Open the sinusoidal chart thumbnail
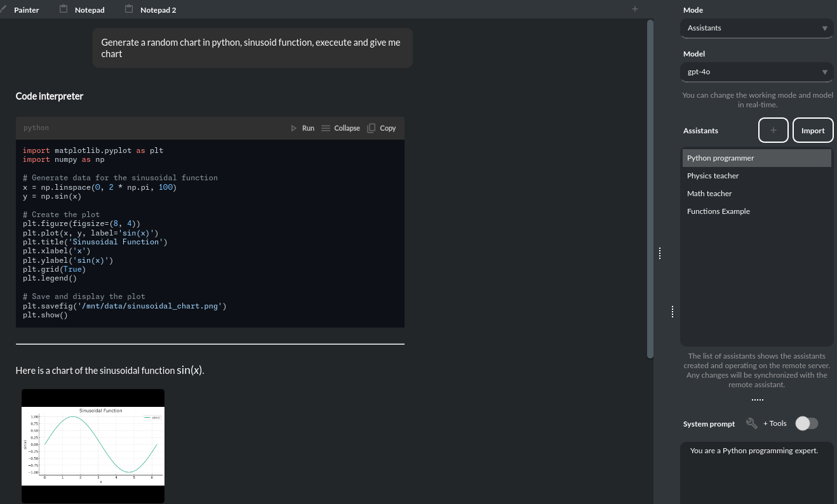 93,445
